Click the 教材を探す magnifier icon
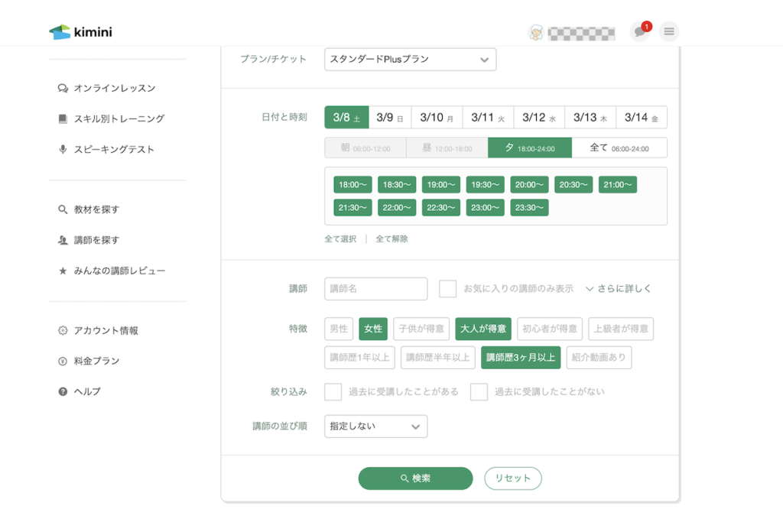This screenshot has height=532, width=783. [63, 209]
